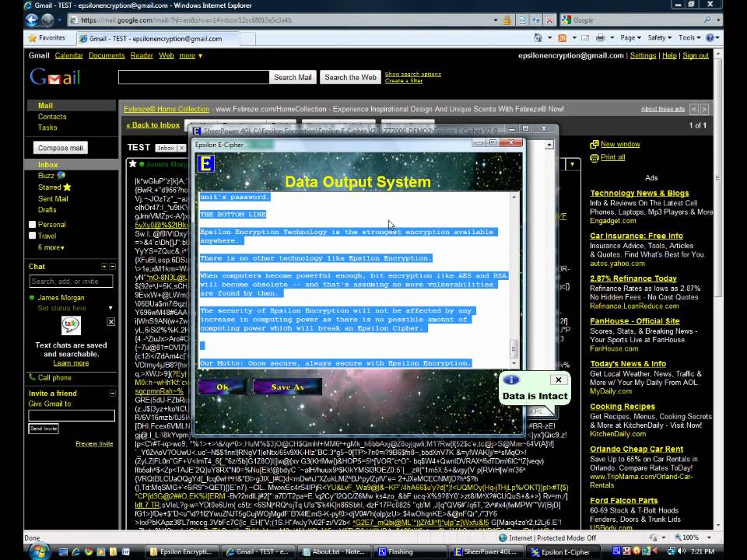Select the Gmail - TEST browser tab
Viewport: 747px width, 560px height.
(156, 39)
